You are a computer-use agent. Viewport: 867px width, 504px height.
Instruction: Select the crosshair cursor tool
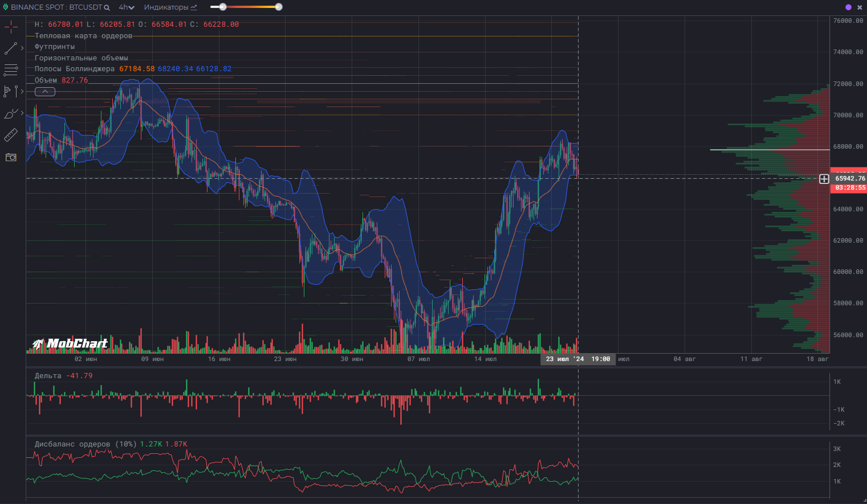click(11, 26)
